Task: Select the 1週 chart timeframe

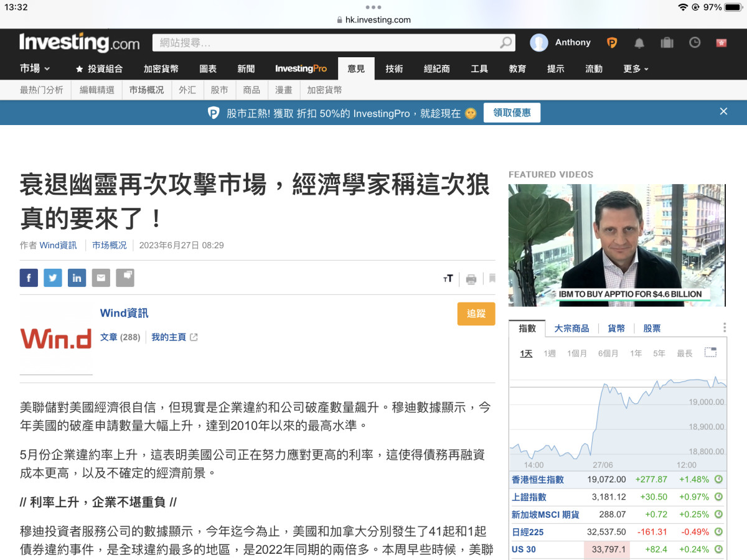Action: pos(549,353)
